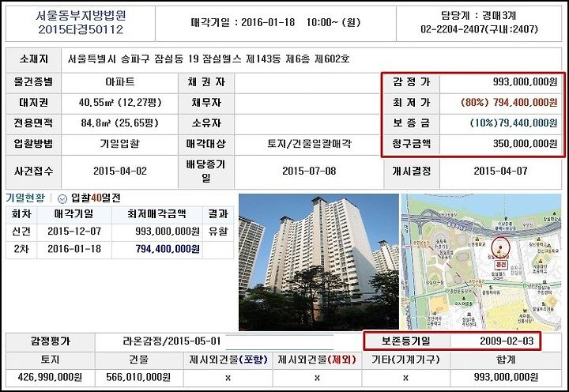Screen dimensions: 569x392
Task: Select (10%)79,440,000원 deposit value
Action: [513, 123]
